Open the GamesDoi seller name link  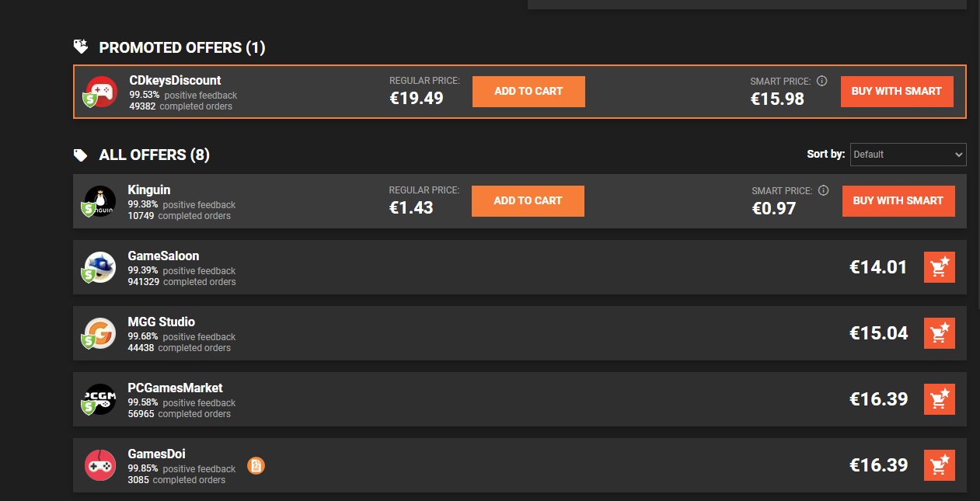click(156, 454)
